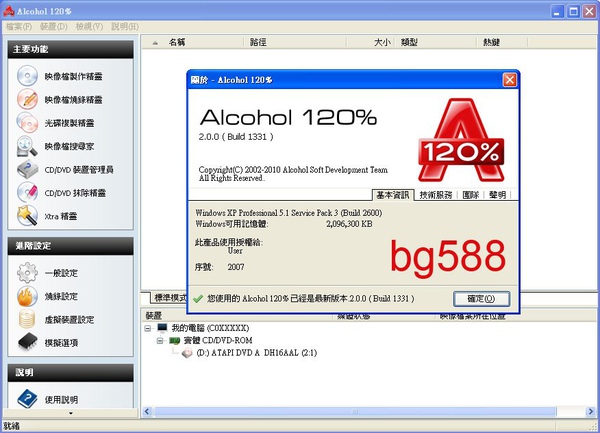Switch to the 技術服務 tab
The height and width of the screenshot is (433, 600).
(x=436, y=195)
